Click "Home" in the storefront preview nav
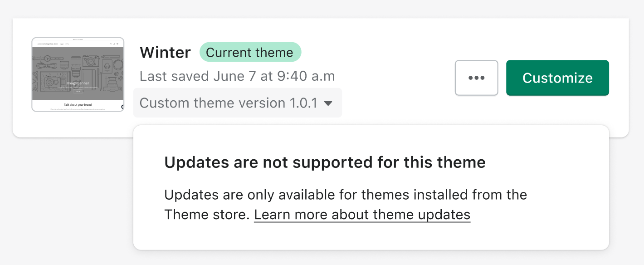 point(62,44)
